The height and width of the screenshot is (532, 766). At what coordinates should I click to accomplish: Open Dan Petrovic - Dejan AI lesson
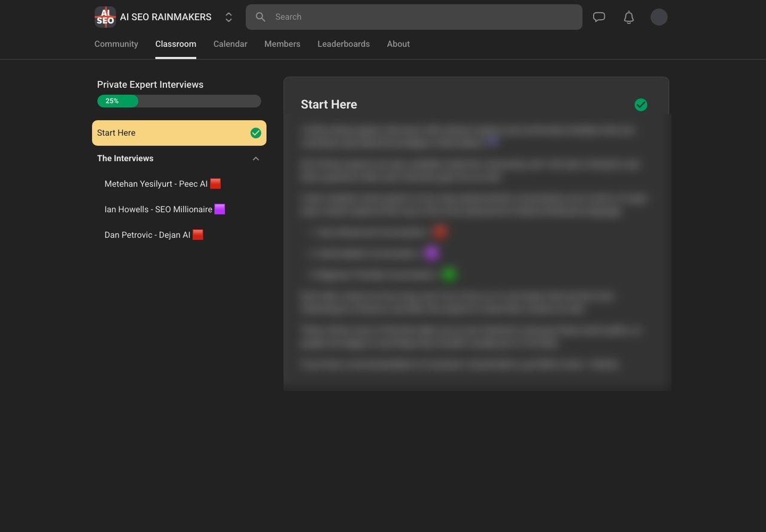click(154, 235)
